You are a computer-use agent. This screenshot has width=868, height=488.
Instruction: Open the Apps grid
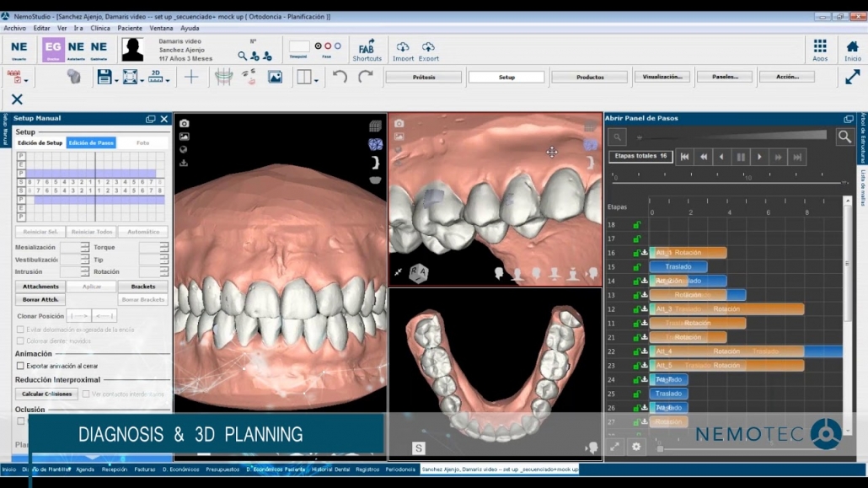(820, 50)
